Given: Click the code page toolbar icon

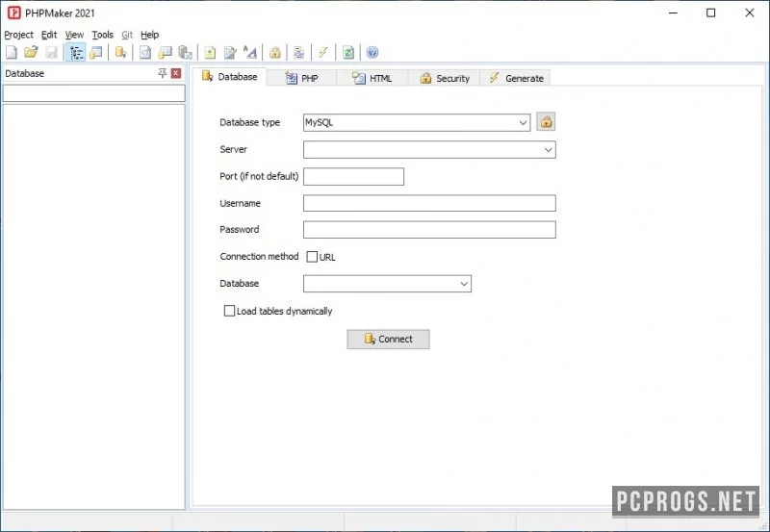Looking at the screenshot, I should pyautogui.click(x=145, y=52).
